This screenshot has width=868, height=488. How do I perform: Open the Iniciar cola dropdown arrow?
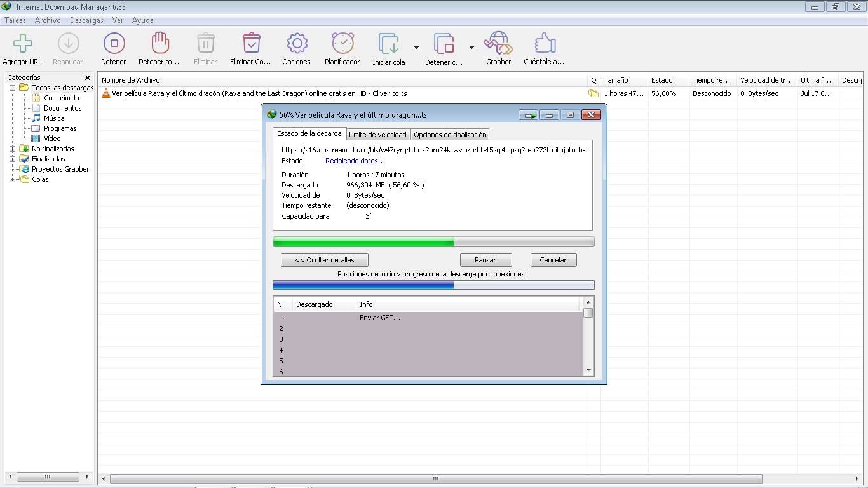point(416,48)
